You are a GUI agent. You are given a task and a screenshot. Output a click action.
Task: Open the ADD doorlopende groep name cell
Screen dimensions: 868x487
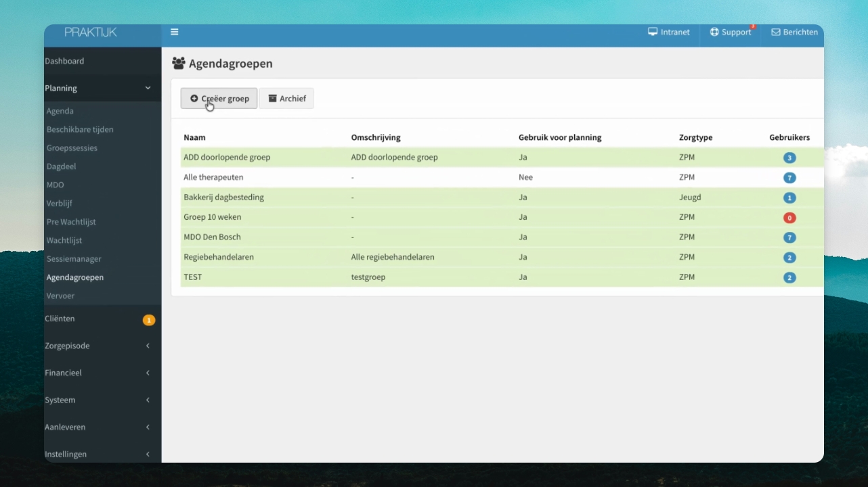(x=227, y=157)
